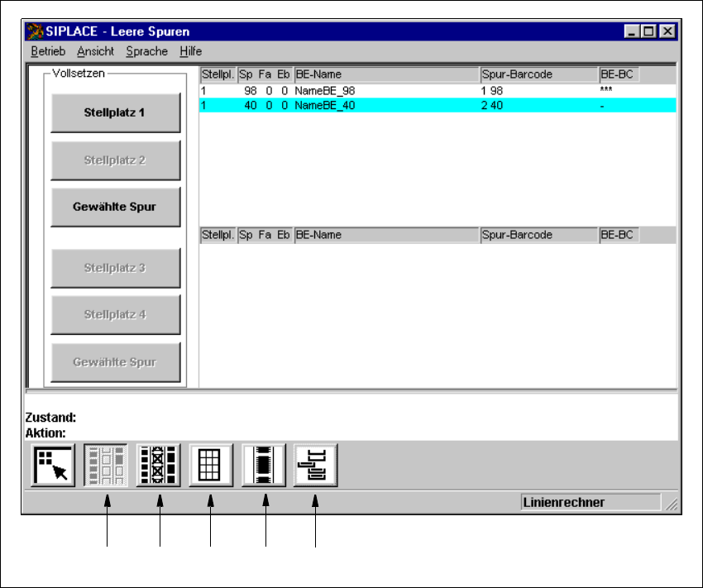
Task: Click the *** BE-BC value in first row
Action: (x=606, y=90)
